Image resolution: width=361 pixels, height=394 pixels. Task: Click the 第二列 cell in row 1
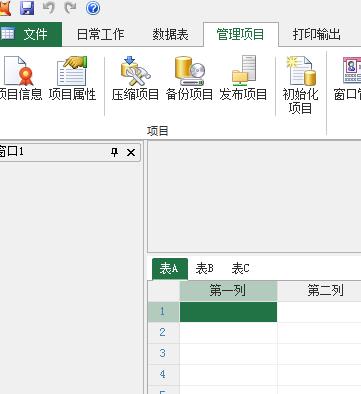click(x=319, y=312)
